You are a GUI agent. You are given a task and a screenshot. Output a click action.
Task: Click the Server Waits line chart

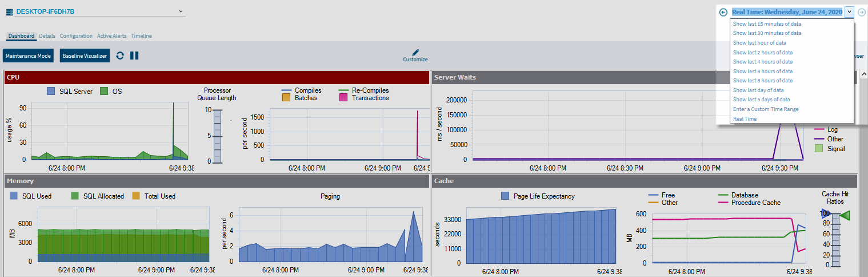(638, 125)
